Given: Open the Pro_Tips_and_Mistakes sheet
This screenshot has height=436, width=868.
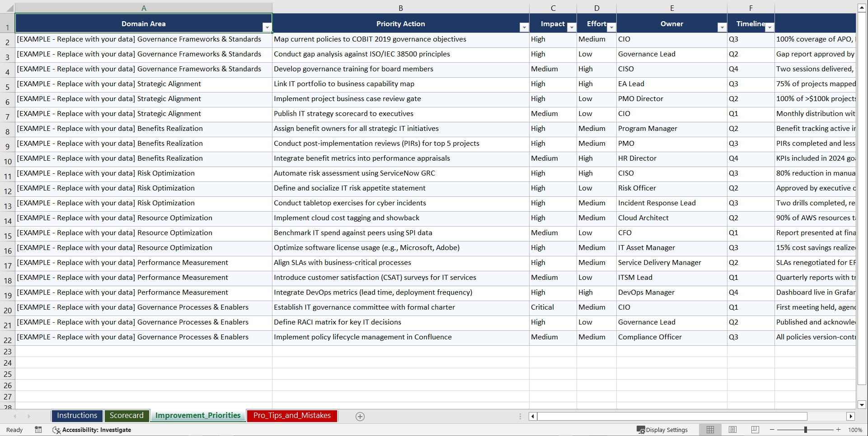Looking at the screenshot, I should pyautogui.click(x=291, y=415).
